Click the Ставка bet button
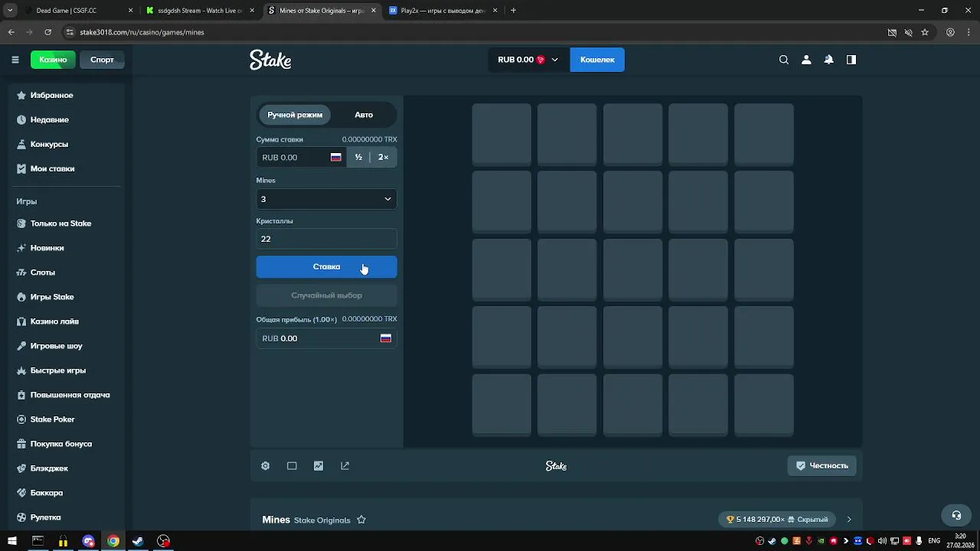The width and height of the screenshot is (980, 551). (326, 266)
